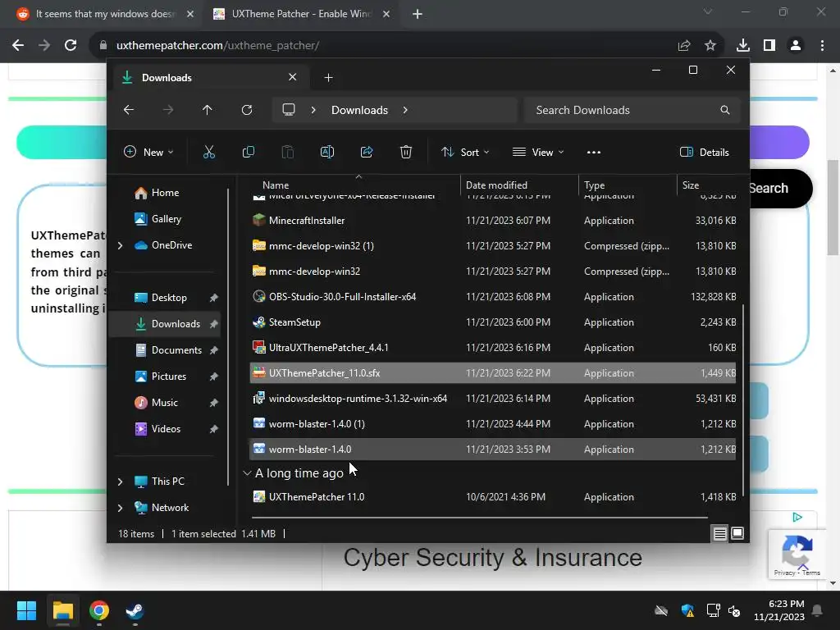
Task: Select UltraUXThemePatcher_4.4.1 file
Action: (493, 348)
